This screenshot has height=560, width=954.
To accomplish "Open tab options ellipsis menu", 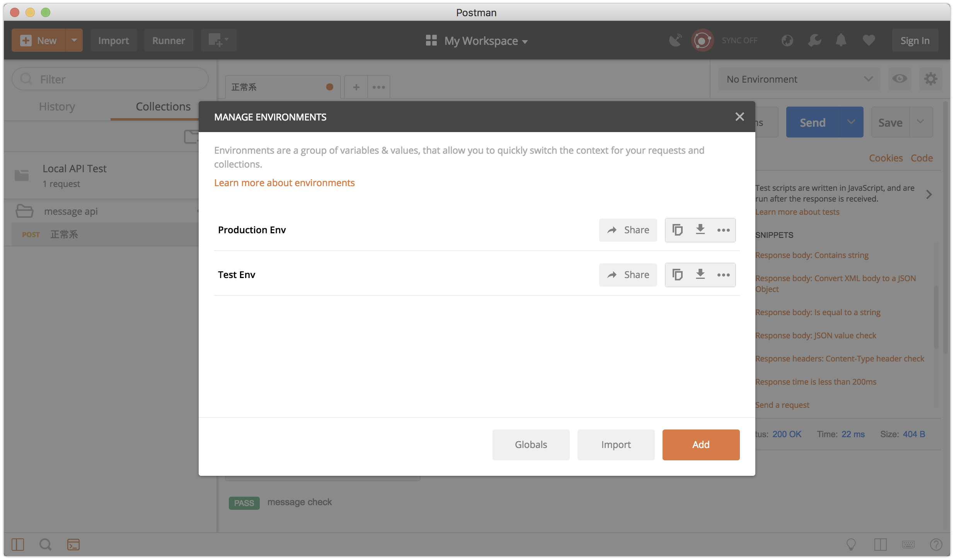I will (378, 87).
